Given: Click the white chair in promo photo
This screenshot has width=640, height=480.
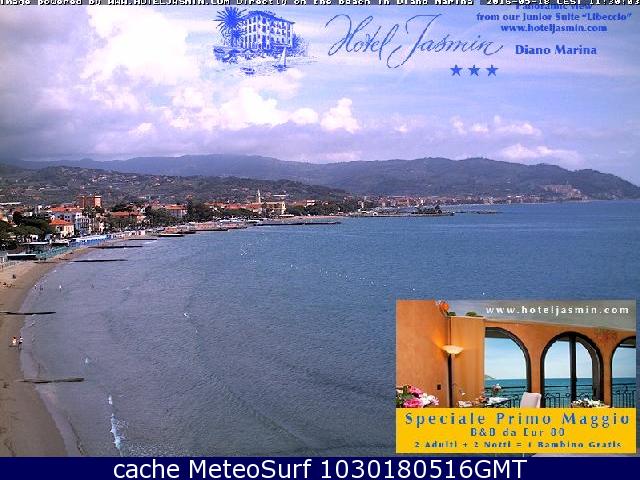Looking at the screenshot, I should tap(530, 400).
